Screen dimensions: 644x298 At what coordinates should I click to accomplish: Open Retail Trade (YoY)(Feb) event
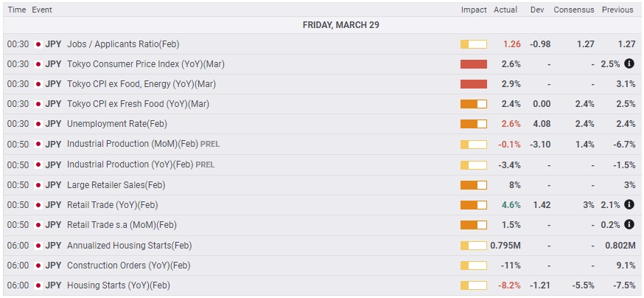pos(113,205)
